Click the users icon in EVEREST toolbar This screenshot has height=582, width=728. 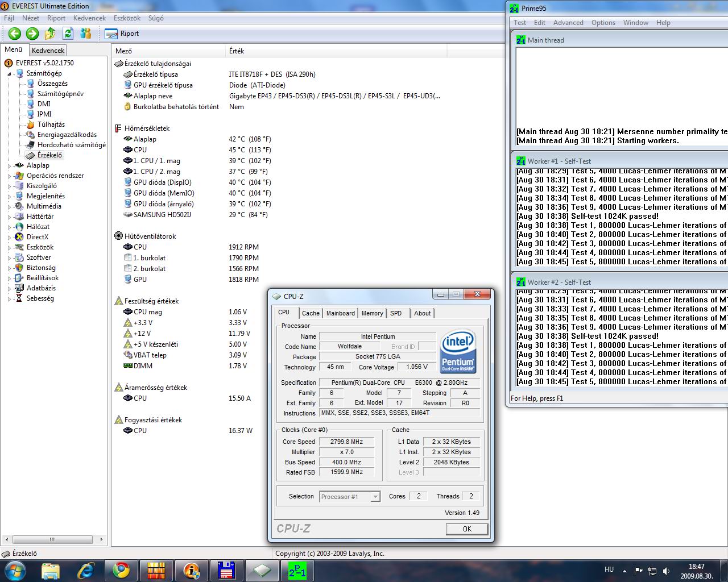click(x=86, y=34)
